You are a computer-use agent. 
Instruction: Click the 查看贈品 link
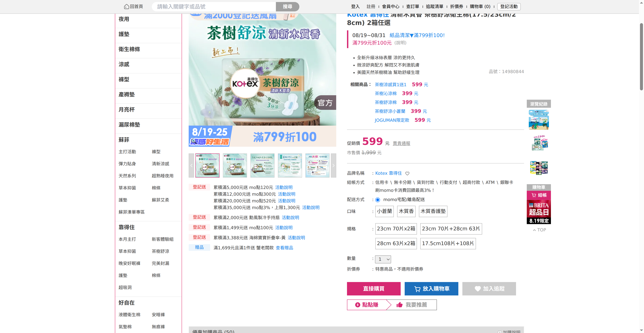[284, 248]
